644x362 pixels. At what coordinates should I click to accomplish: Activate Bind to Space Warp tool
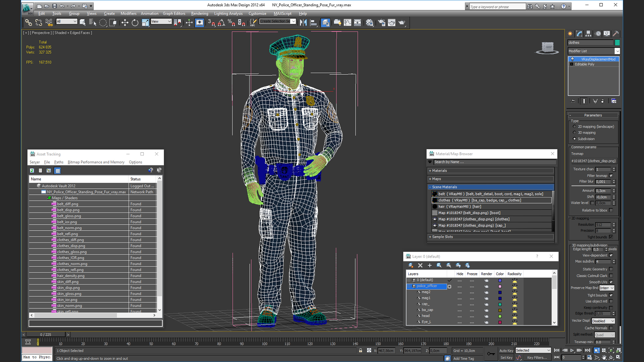pos(49,22)
